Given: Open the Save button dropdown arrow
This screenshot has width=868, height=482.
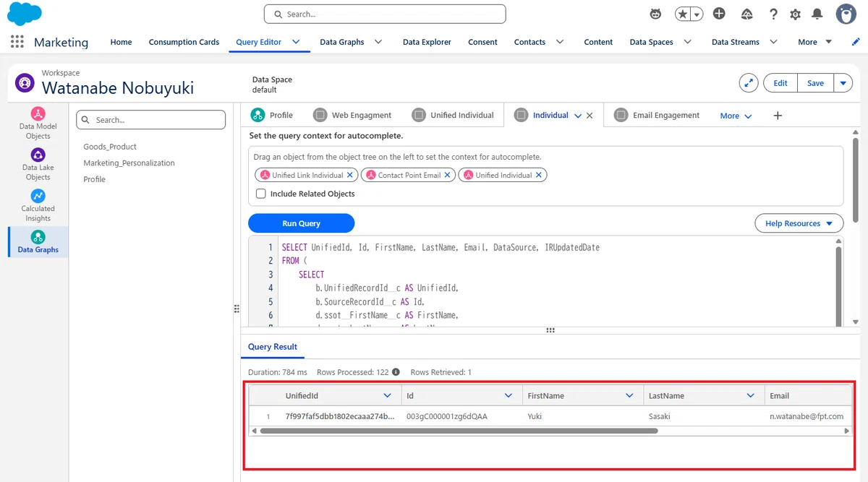Looking at the screenshot, I should point(843,83).
